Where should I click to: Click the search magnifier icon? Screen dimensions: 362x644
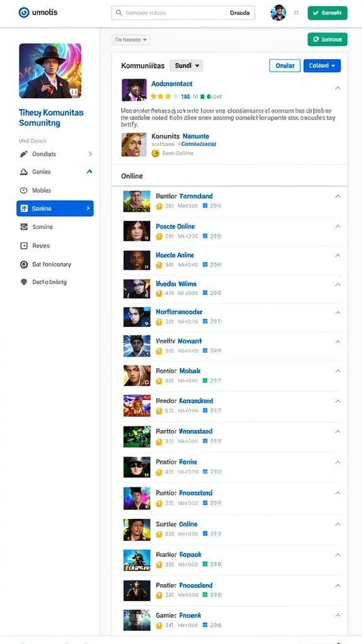pos(119,13)
